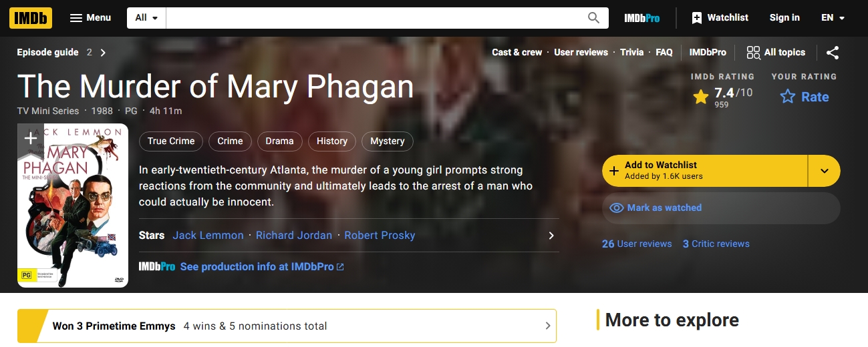
Task: Click the share icon
Action: [x=833, y=53]
